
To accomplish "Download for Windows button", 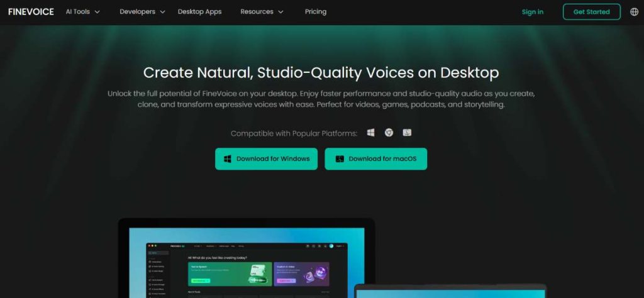I will (266, 159).
